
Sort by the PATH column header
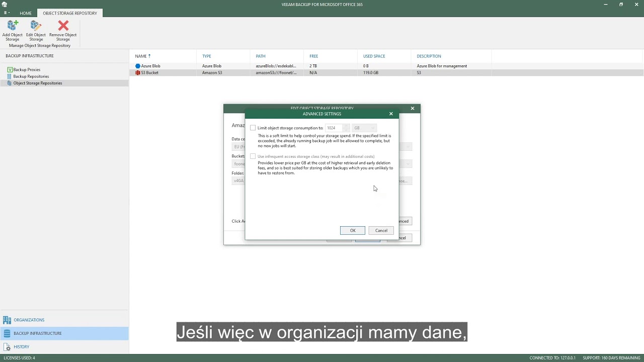point(260,56)
